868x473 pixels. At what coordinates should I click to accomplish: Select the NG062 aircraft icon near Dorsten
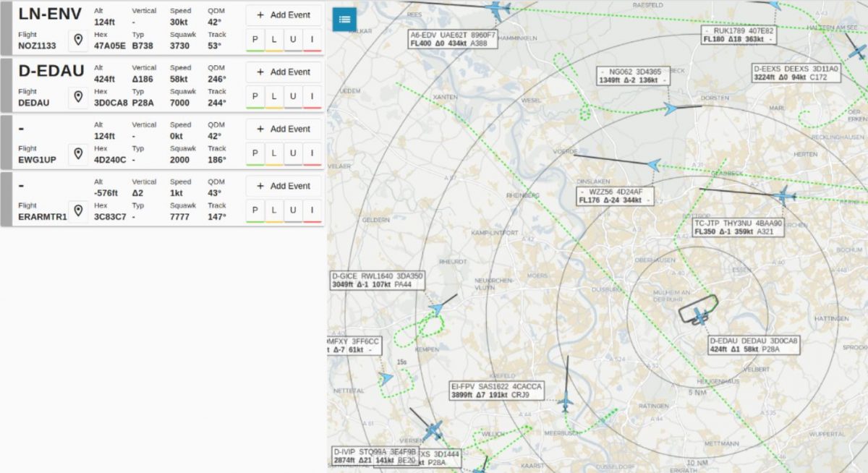click(x=671, y=109)
